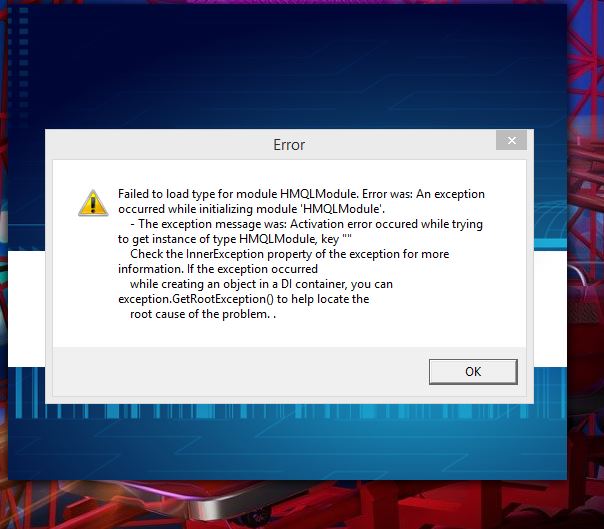This screenshot has height=529, width=604.
Task: Select "The exception message was" line
Action: click(x=307, y=224)
